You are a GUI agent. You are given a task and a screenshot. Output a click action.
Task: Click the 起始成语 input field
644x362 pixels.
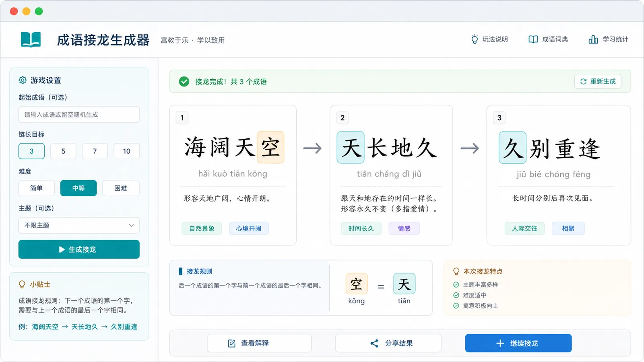click(79, 115)
